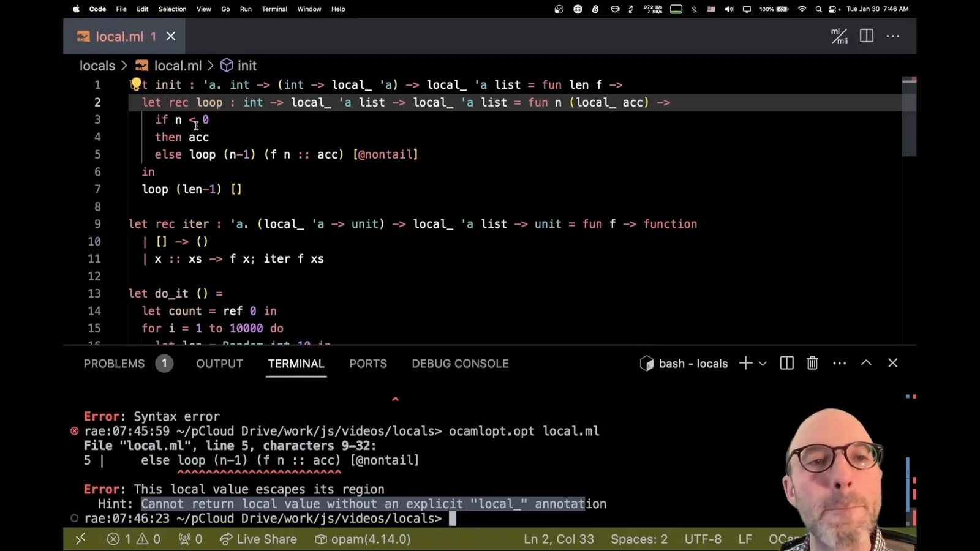Open the input language flag menu
980x551 pixels.
point(711,9)
